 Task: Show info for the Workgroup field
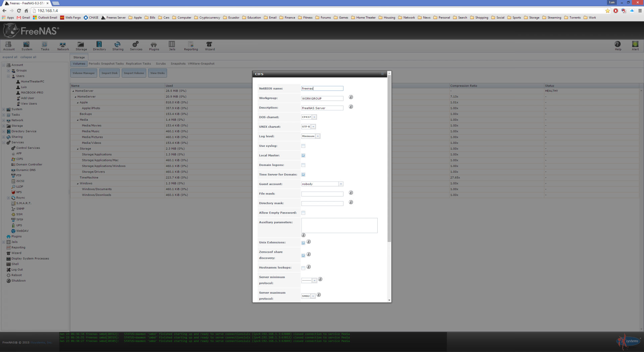(x=351, y=97)
